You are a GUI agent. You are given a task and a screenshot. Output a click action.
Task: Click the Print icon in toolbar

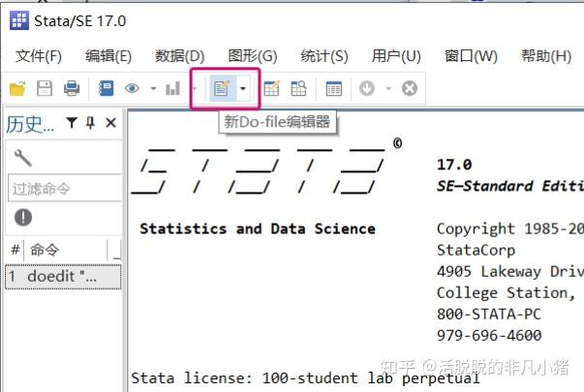(x=72, y=88)
